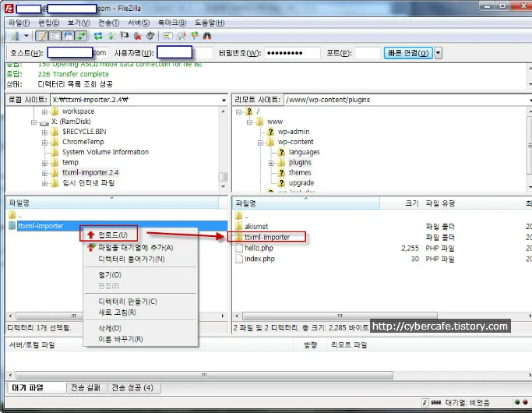Screen dimensions: 532x413
Task: Collapse the remote wp-content node
Action: (x=260, y=143)
